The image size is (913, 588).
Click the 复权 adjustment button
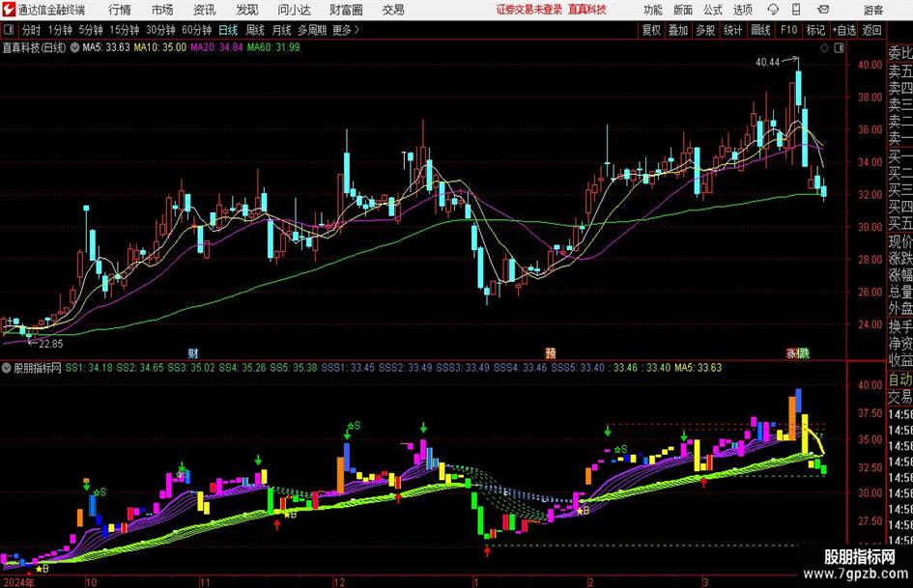[651, 30]
